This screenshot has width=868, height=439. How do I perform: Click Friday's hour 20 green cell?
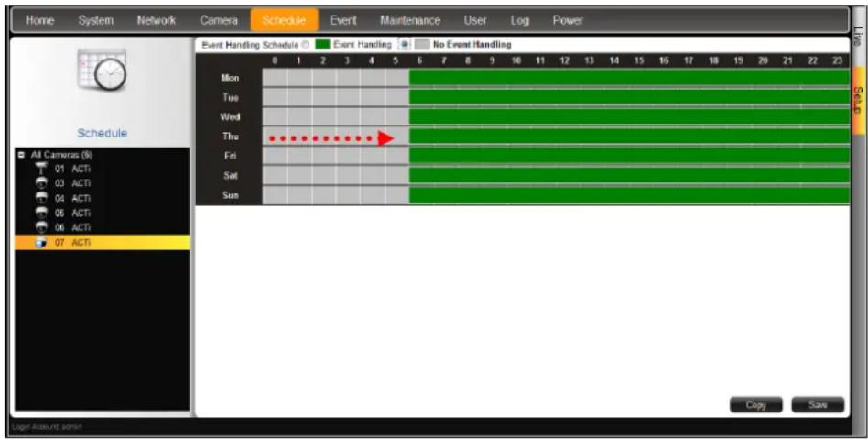[x=763, y=157]
